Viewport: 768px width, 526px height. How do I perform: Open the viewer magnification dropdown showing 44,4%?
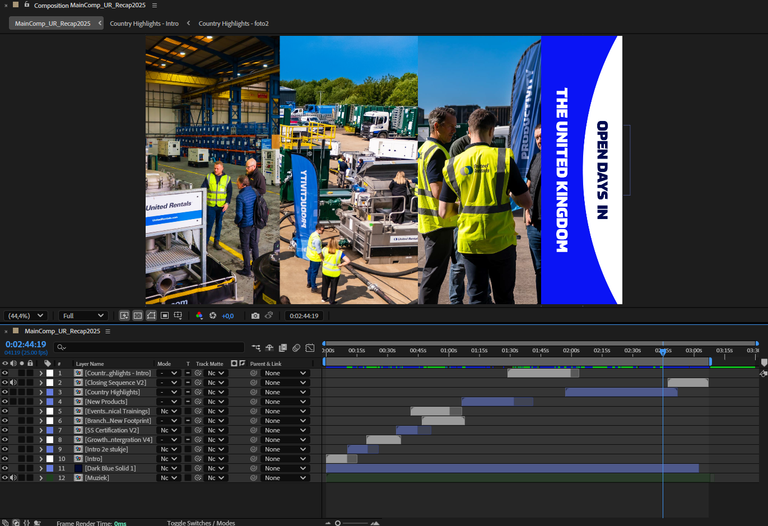point(27,315)
